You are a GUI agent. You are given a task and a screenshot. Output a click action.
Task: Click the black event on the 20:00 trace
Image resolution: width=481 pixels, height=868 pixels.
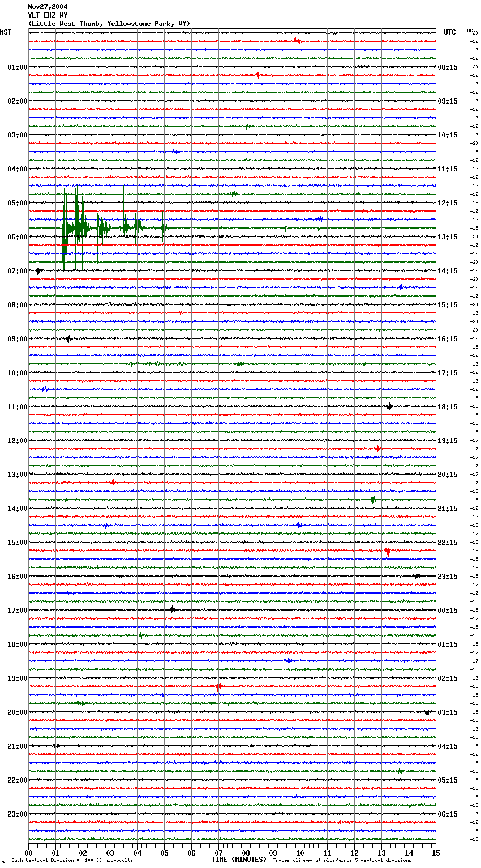[x=427, y=712]
